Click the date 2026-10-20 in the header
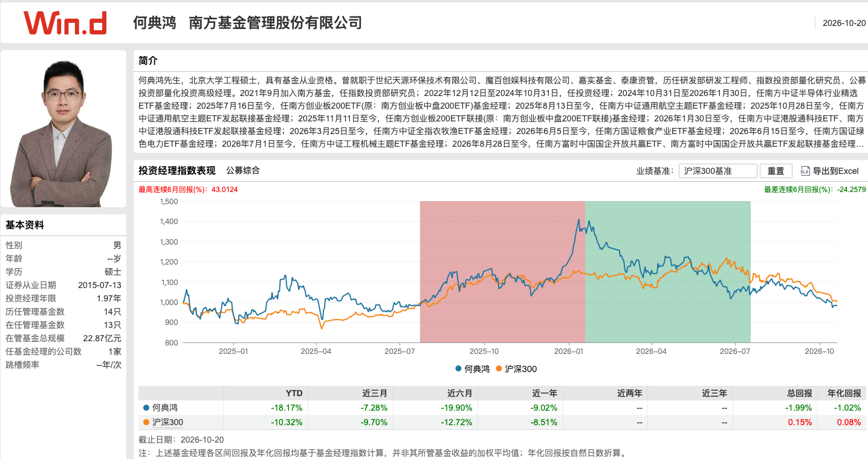Image resolution: width=868 pixels, height=459 pixels. [844, 23]
